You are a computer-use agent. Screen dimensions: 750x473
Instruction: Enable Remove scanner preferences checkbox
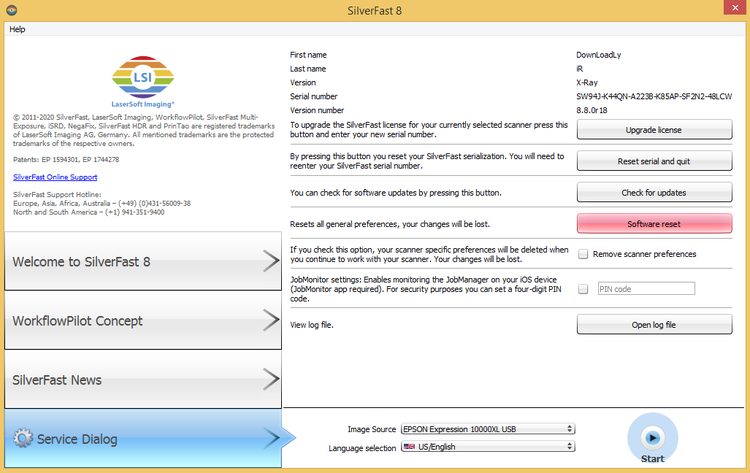(583, 254)
